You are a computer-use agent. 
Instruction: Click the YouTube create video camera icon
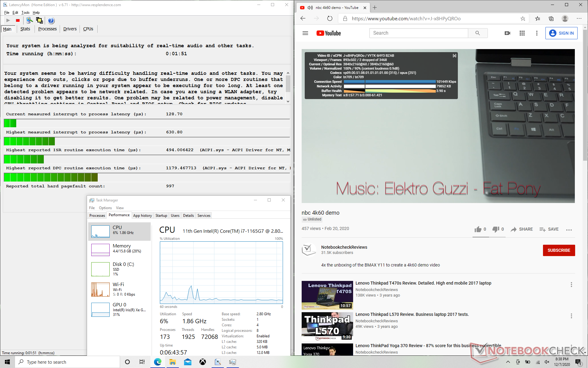[x=507, y=33]
